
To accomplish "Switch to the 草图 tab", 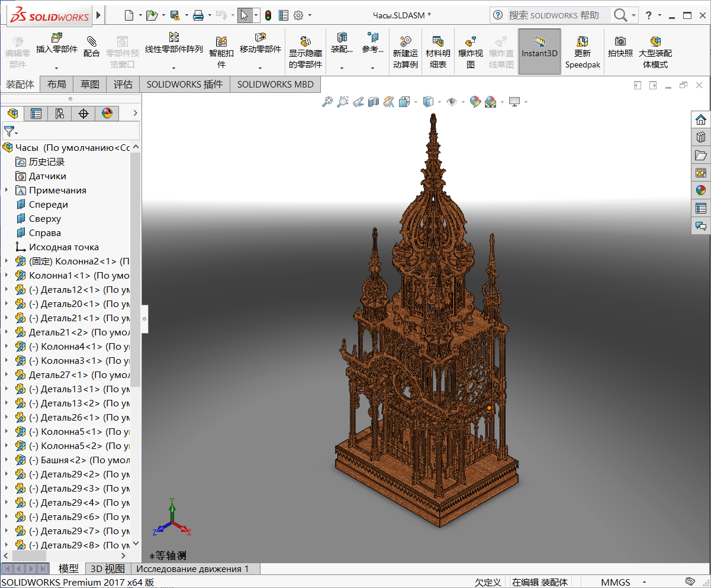I will click(x=90, y=85).
